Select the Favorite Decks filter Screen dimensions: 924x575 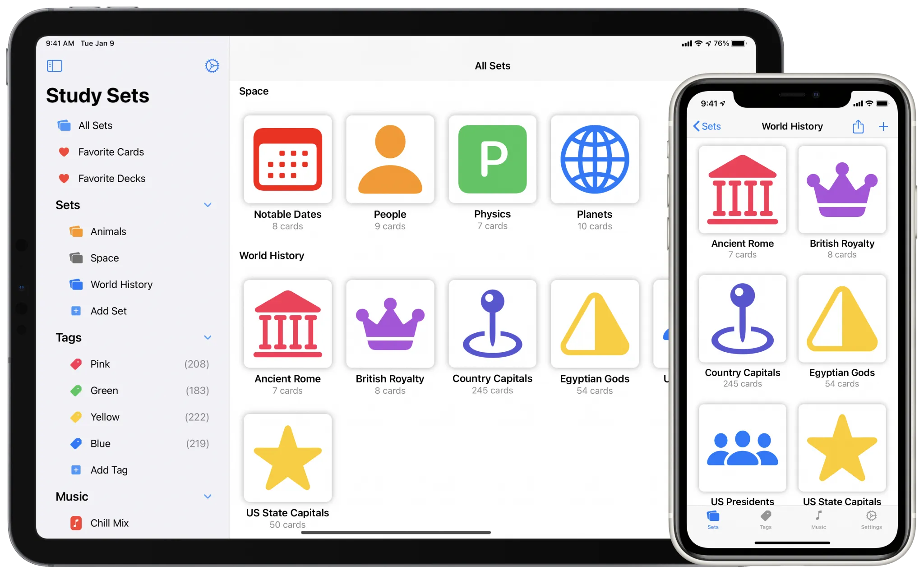[111, 178]
